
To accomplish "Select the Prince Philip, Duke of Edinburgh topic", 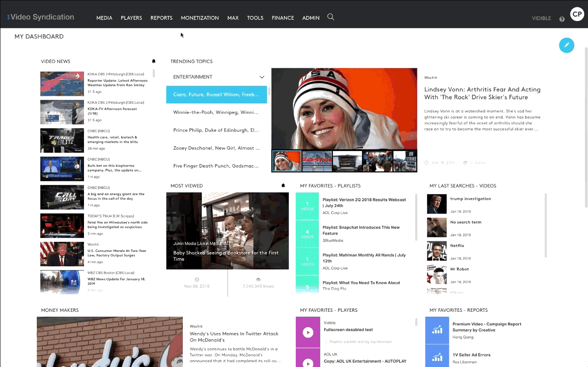I will click(217, 130).
